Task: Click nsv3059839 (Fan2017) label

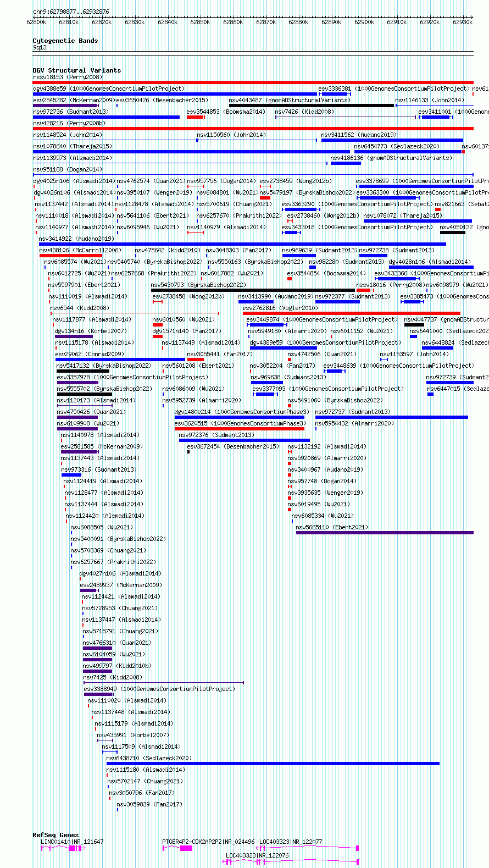Action: pos(149,805)
